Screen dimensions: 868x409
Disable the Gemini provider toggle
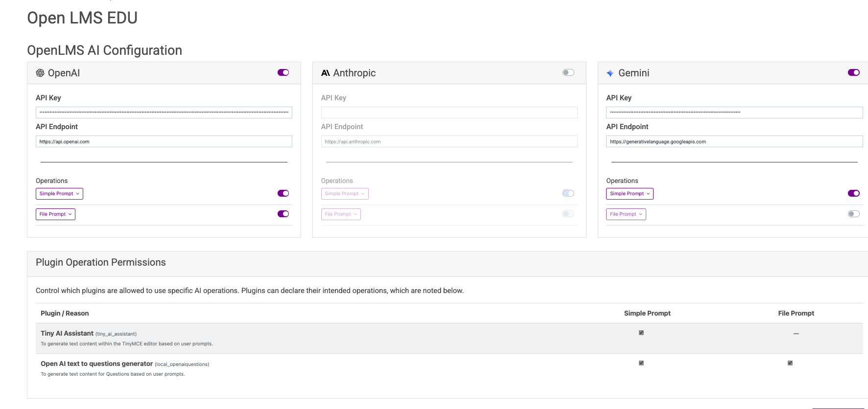(854, 72)
